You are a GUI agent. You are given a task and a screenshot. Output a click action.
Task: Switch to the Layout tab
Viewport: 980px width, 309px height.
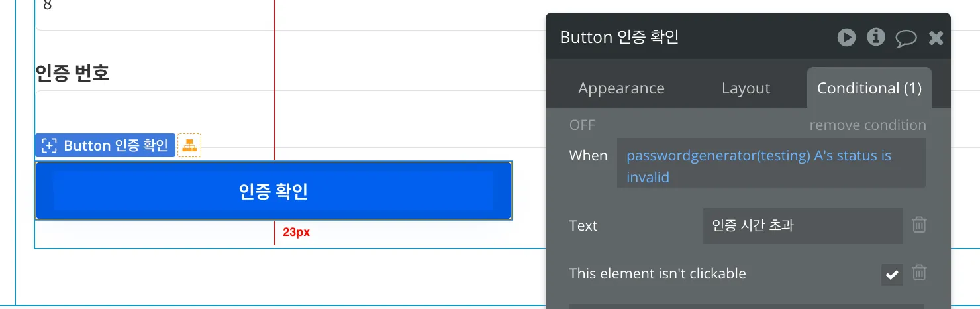tap(746, 88)
